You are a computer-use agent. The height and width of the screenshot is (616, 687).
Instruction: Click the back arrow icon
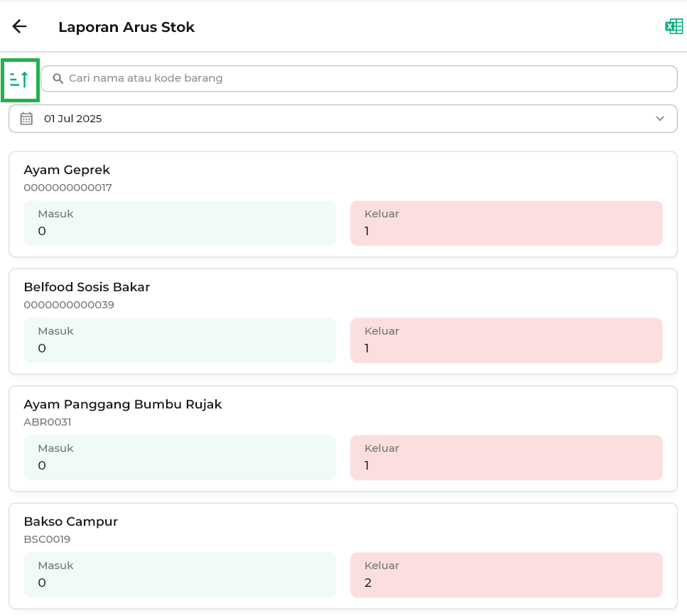point(19,27)
